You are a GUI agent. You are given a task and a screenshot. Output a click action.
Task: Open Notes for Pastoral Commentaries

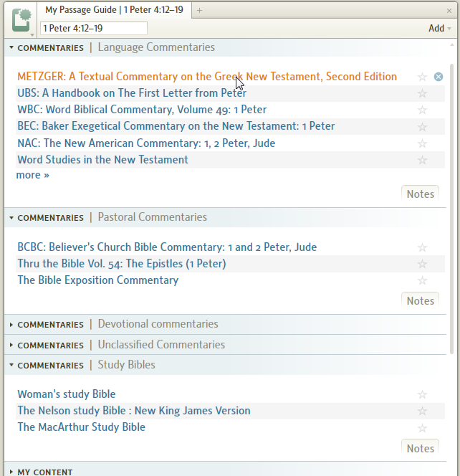click(x=421, y=300)
